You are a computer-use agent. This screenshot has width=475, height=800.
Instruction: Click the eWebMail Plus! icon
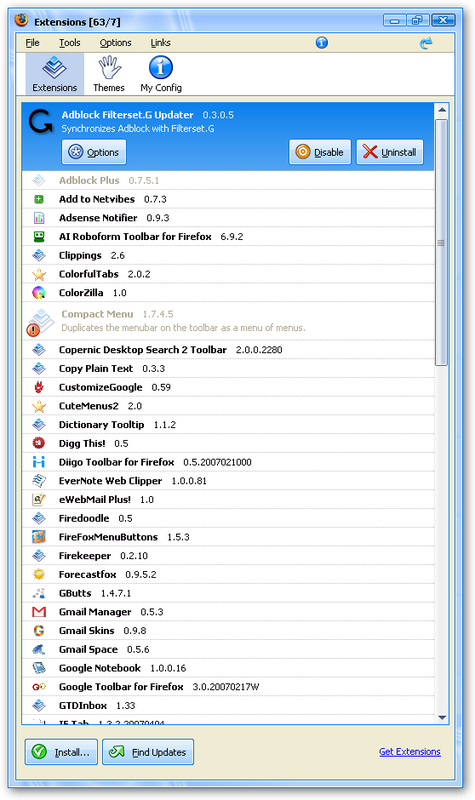(39, 499)
